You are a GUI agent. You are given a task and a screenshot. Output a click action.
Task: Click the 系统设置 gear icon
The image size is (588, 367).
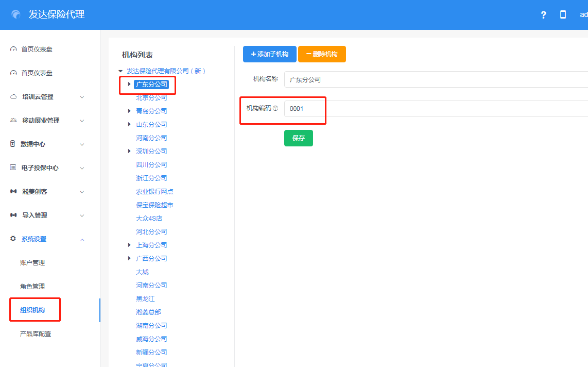click(13, 239)
